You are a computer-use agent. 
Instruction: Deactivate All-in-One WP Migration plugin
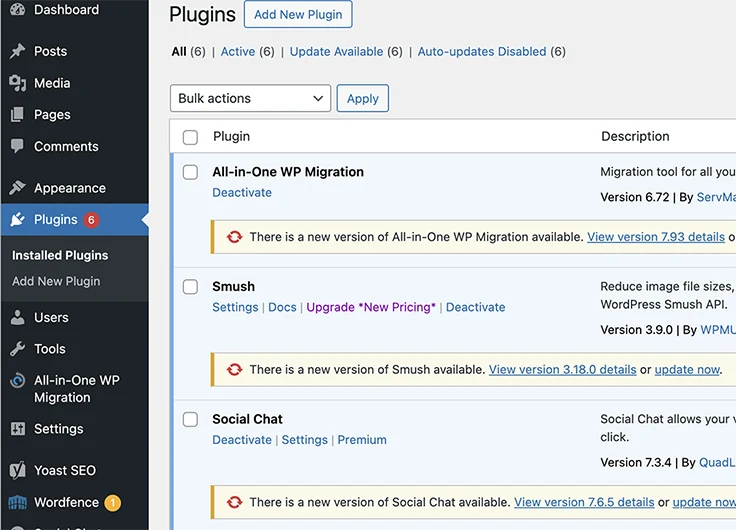(x=242, y=192)
